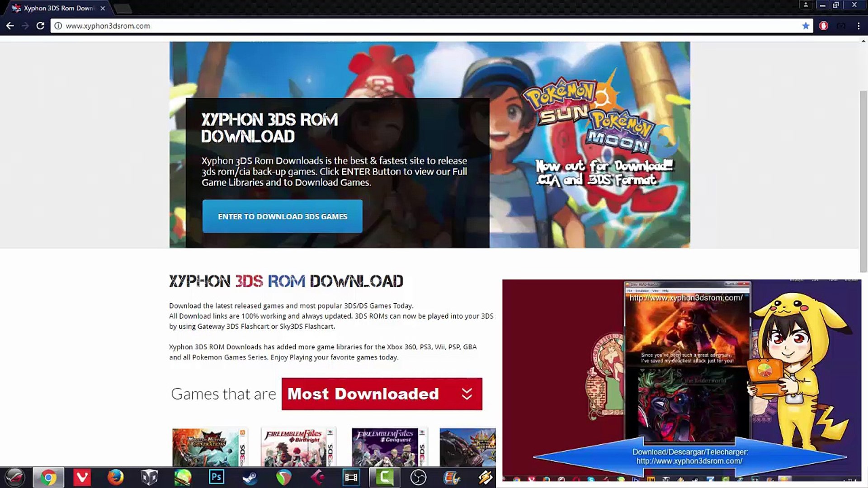
Task: Open the AdBlock extension icon
Action: (824, 26)
